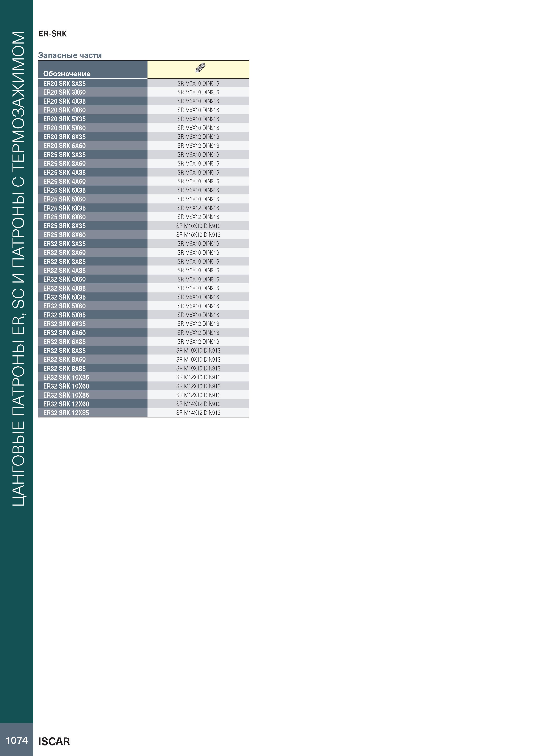Click the ER32 SRK 3X35 row label

point(64,244)
